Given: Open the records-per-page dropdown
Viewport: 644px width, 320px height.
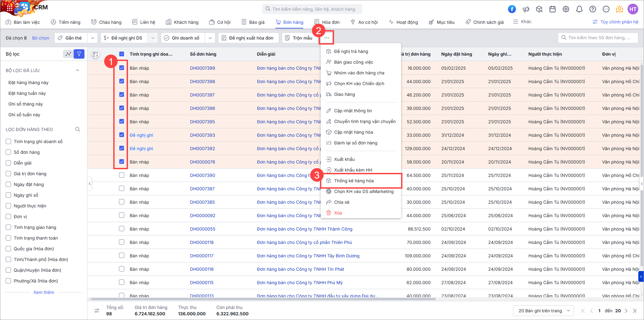Looking at the screenshot, I should 543,311.
